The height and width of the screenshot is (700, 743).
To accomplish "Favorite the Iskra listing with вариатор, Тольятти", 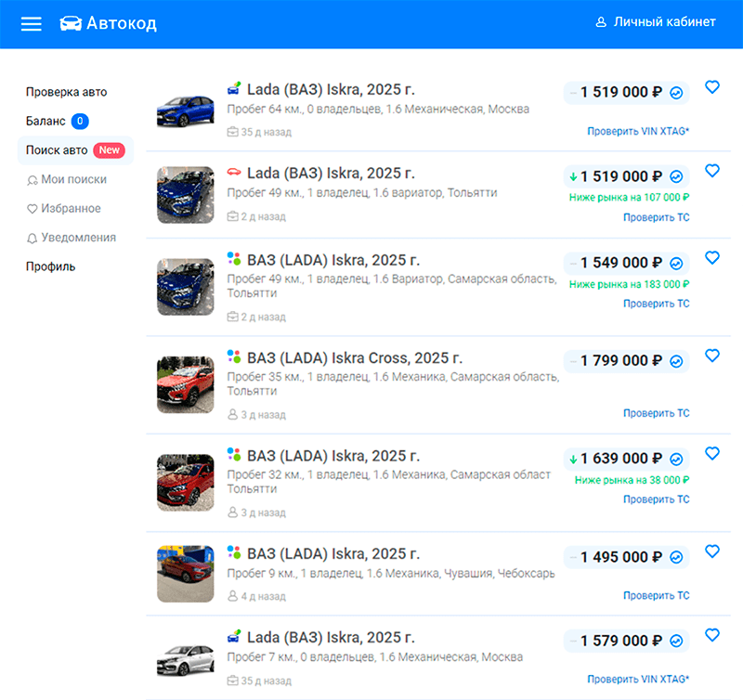I will tap(712, 171).
